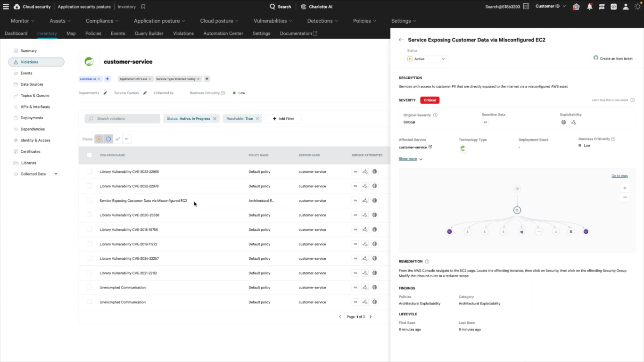
Task: Check the Library Vulnerability CVE-2020-25638 row
Action: [x=90, y=215]
